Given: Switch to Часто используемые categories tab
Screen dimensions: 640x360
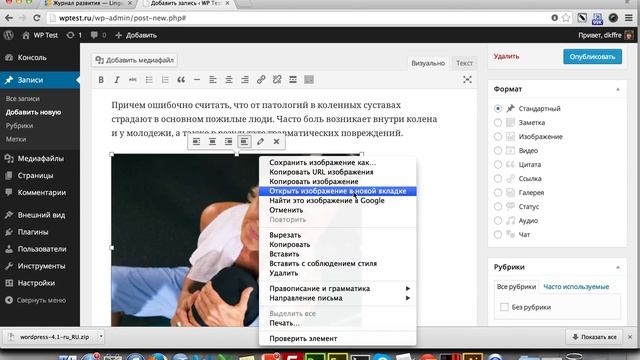Looking at the screenshot, I should click(576, 287).
